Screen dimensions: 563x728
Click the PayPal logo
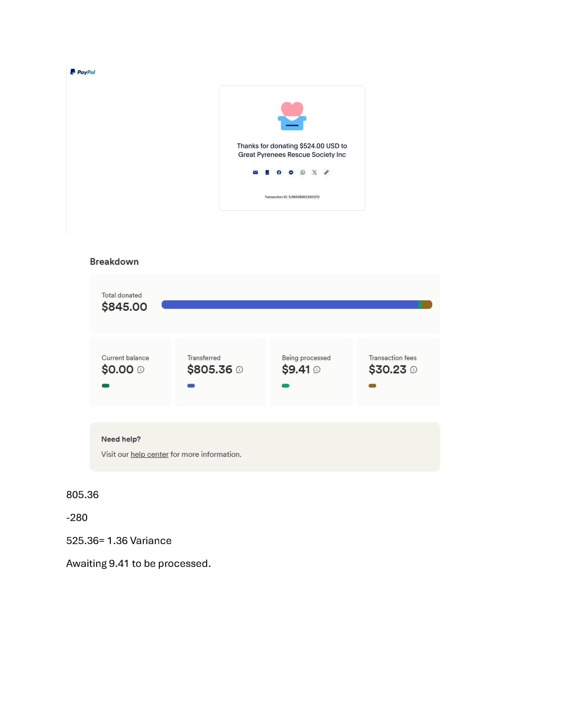pyautogui.click(x=83, y=72)
